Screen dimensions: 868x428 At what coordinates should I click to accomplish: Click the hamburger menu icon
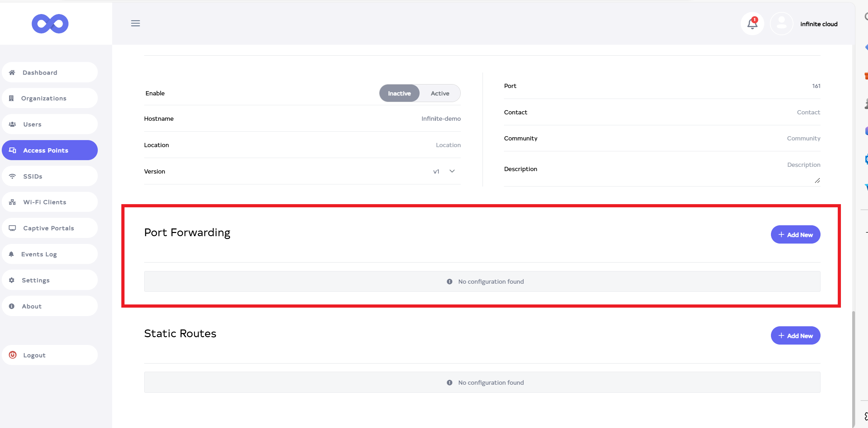tap(135, 23)
